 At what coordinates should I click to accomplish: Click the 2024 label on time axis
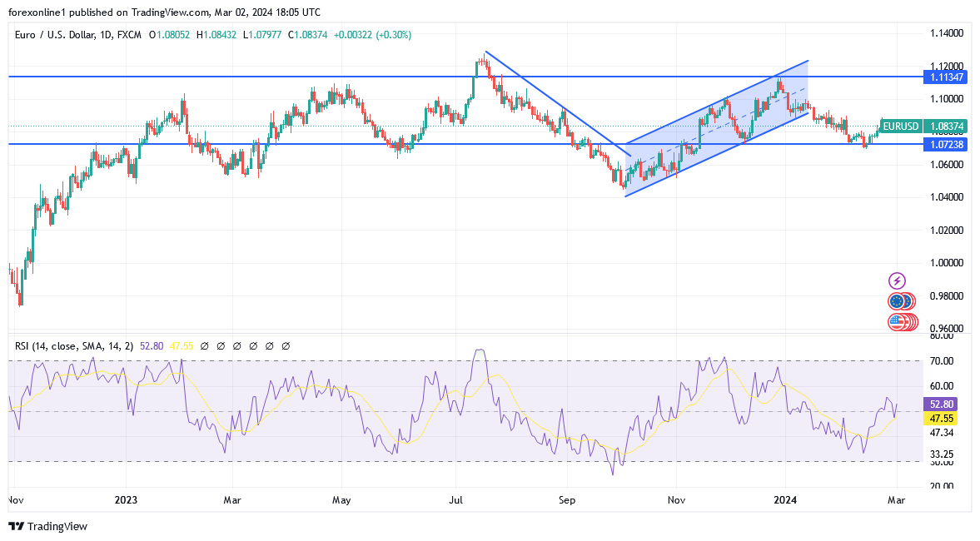(785, 500)
